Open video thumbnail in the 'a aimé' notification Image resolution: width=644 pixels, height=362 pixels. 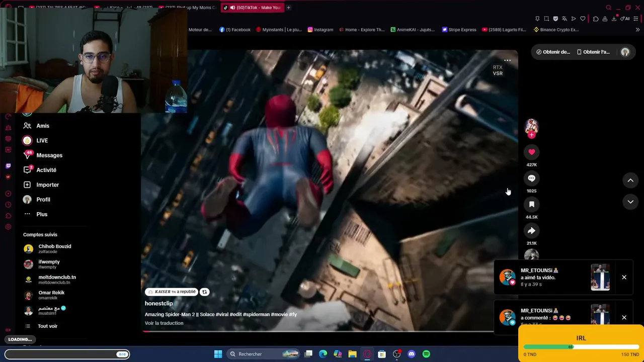[x=600, y=277]
